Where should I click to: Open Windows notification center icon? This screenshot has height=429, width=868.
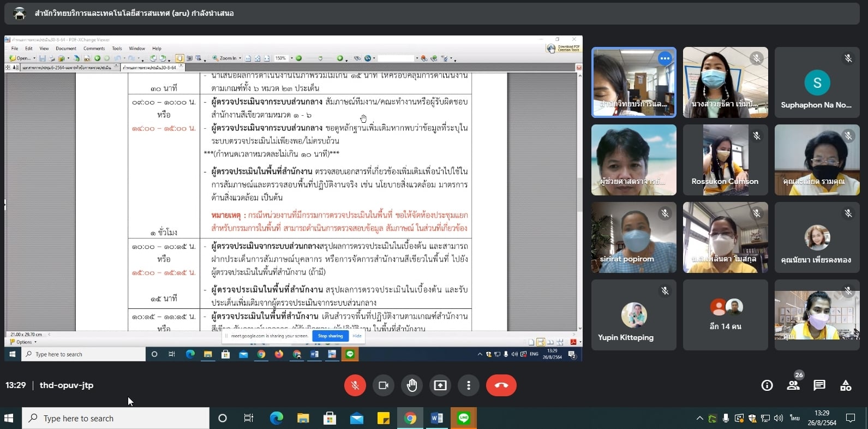pyautogui.click(x=851, y=418)
